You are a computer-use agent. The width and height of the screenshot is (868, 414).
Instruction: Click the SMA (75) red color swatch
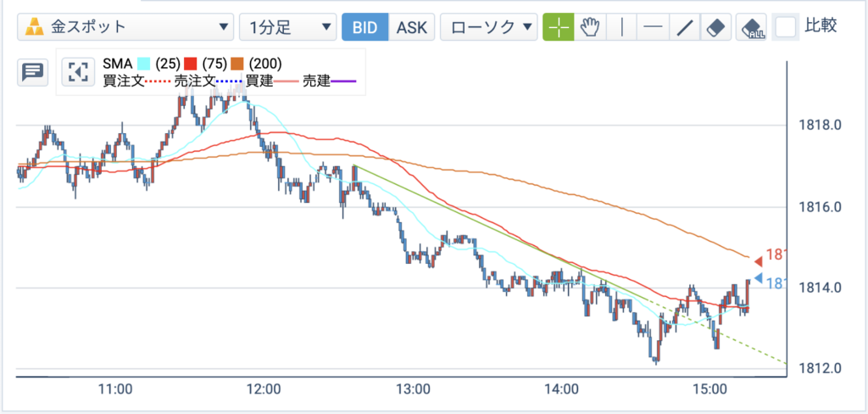pyautogui.click(x=191, y=64)
